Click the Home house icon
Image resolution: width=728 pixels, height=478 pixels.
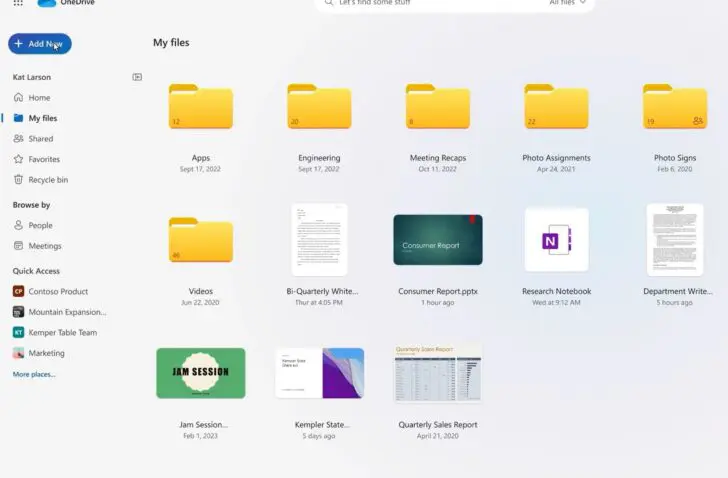coord(18,97)
